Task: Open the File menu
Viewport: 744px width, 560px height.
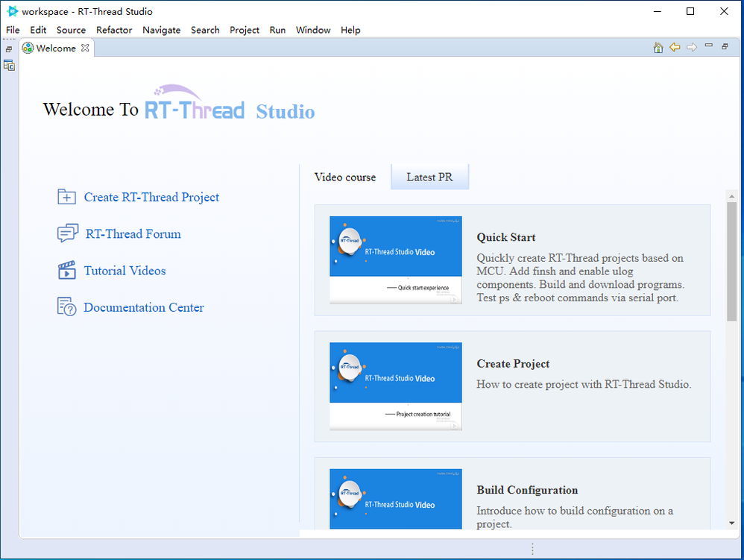Action: (13, 30)
